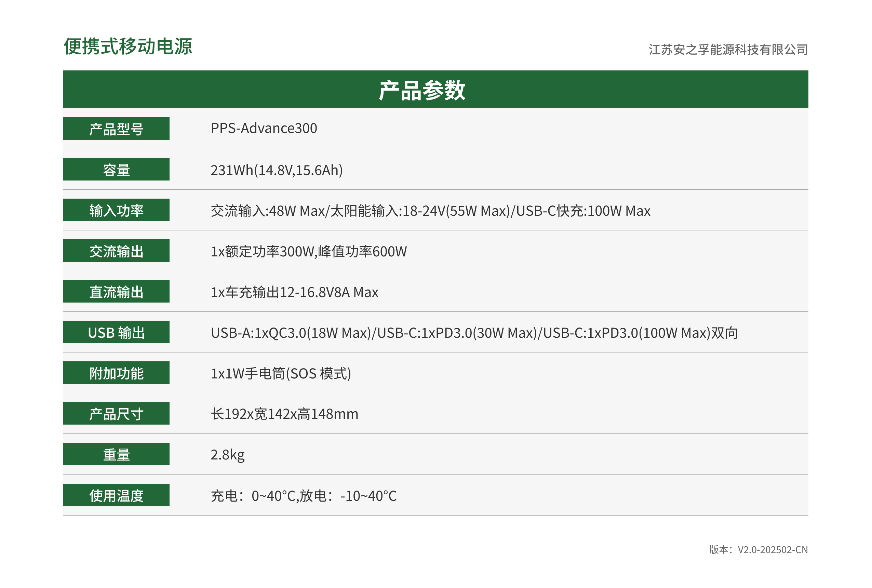
Task: Click the title 便携式移动电源
Action: [128, 46]
